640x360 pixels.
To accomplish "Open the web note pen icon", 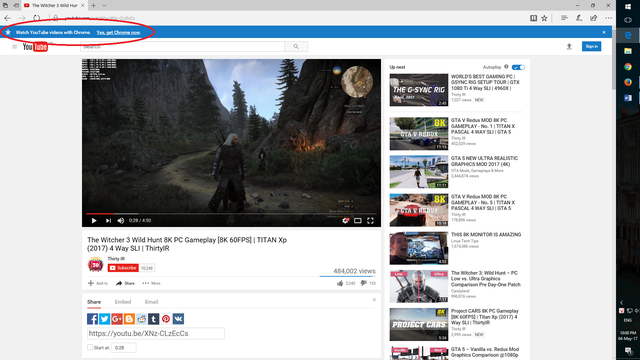I will click(579, 18).
